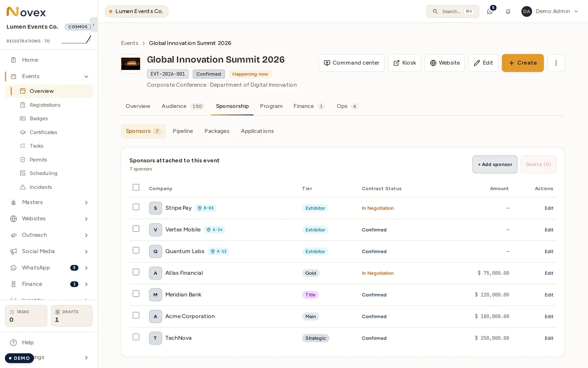Viewport: 588px width, 368px height.
Task: Expand the Finance sidebar section chevron
Action: pyautogui.click(x=86, y=284)
